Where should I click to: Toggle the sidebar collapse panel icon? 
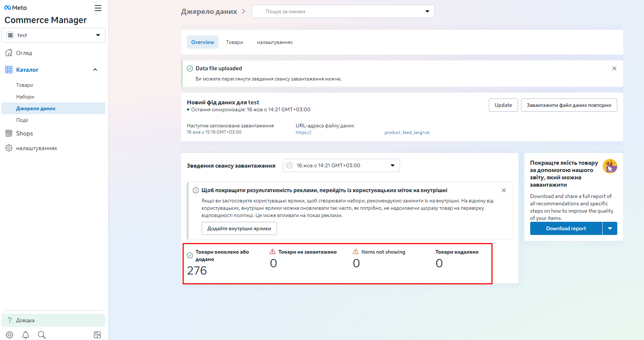97,335
